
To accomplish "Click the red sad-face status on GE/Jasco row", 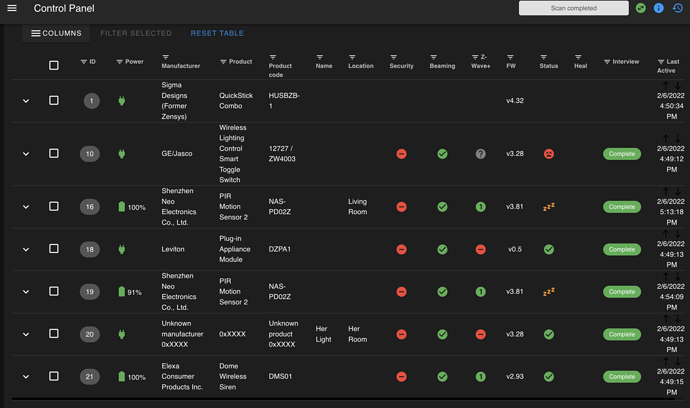I will click(549, 154).
